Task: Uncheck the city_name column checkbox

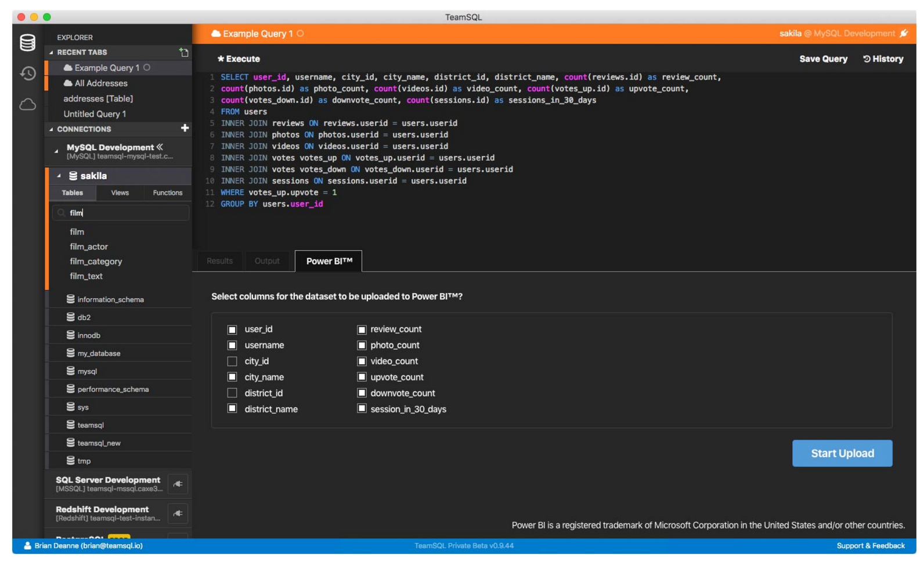Action: point(232,377)
